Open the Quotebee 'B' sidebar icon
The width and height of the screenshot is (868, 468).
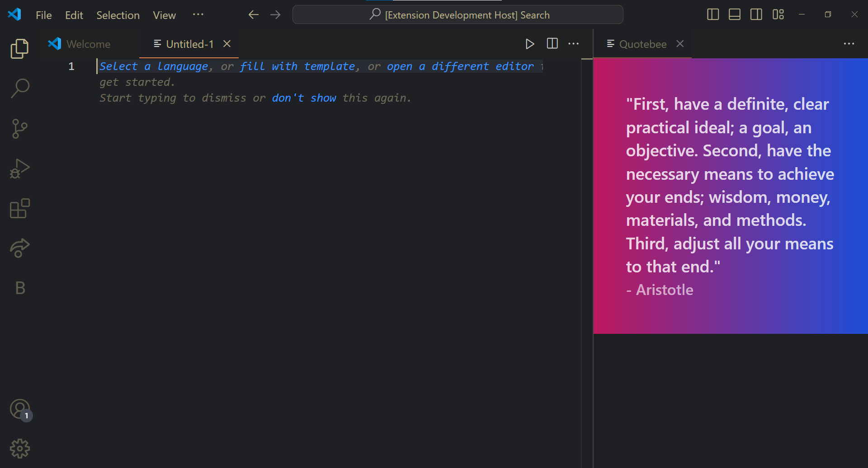click(x=20, y=288)
